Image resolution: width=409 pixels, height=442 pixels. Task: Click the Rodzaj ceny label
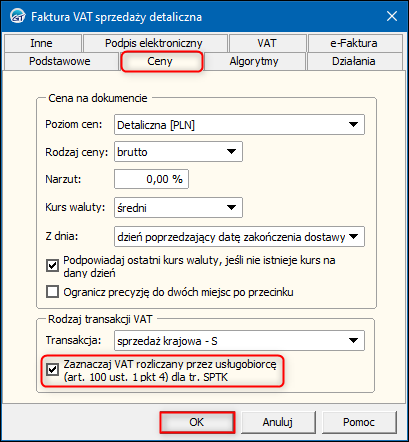click(x=77, y=152)
